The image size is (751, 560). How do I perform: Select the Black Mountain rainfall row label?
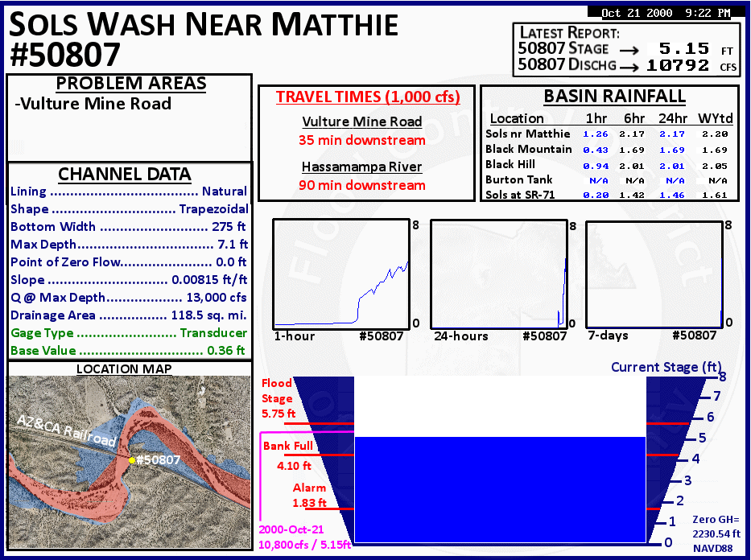[528, 149]
